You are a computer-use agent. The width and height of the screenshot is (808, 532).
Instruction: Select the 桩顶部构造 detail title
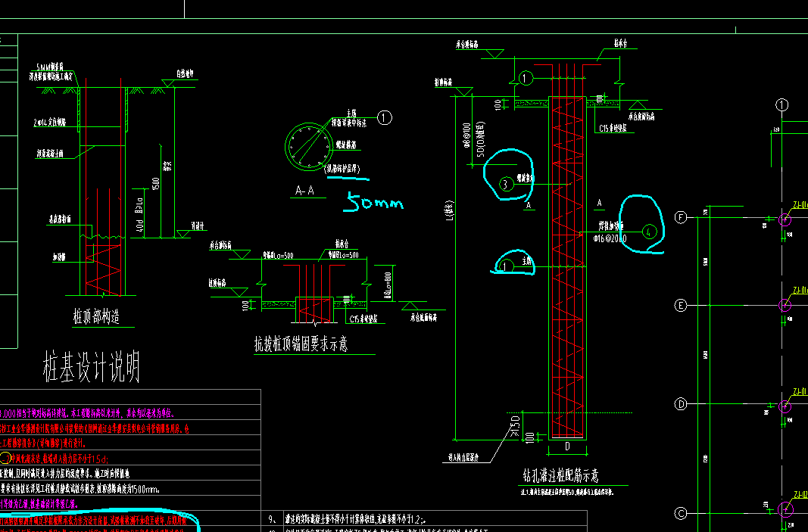click(x=96, y=317)
